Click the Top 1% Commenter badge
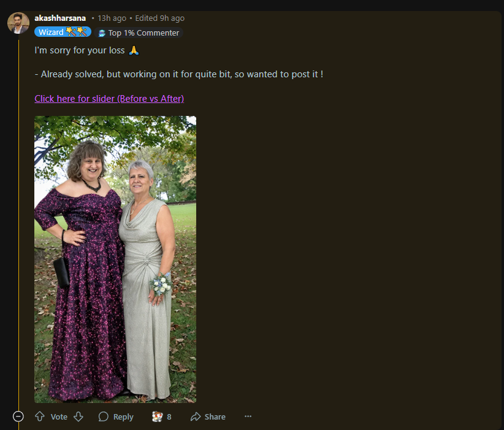Image resolution: width=504 pixels, height=430 pixels. click(139, 33)
